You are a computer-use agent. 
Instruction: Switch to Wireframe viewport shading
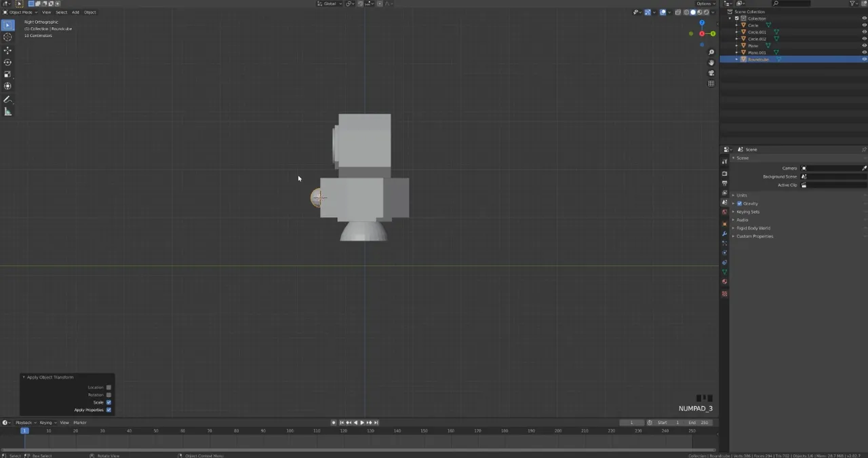687,12
